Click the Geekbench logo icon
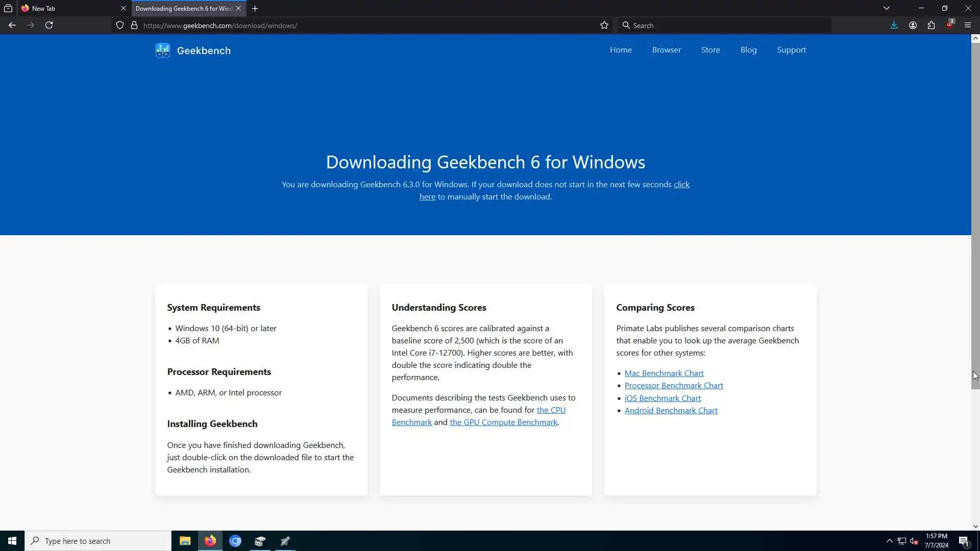The height and width of the screenshot is (551, 980). click(163, 51)
